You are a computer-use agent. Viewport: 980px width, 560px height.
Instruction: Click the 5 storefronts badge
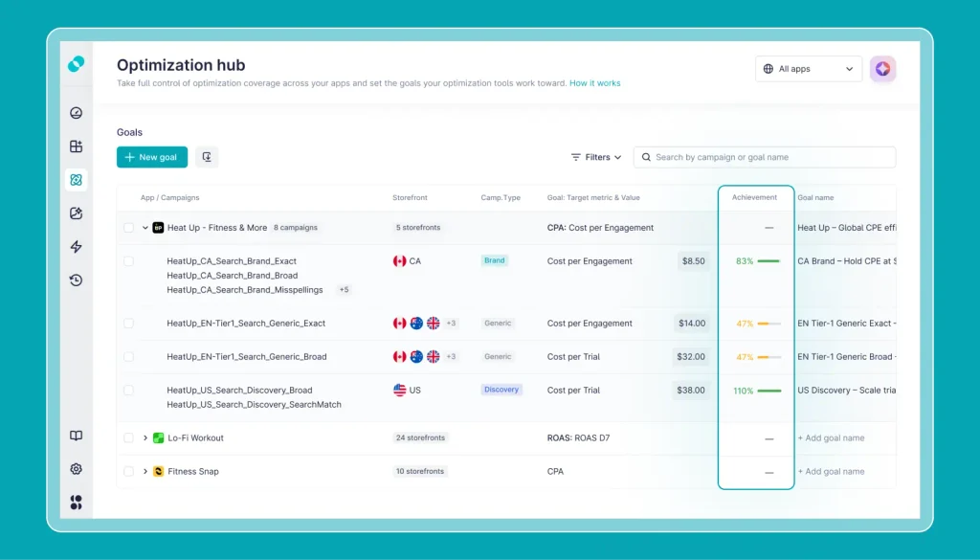point(418,228)
